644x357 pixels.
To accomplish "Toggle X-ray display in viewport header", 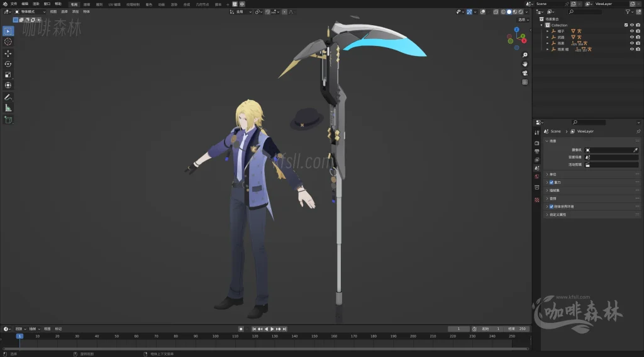I will [496, 12].
